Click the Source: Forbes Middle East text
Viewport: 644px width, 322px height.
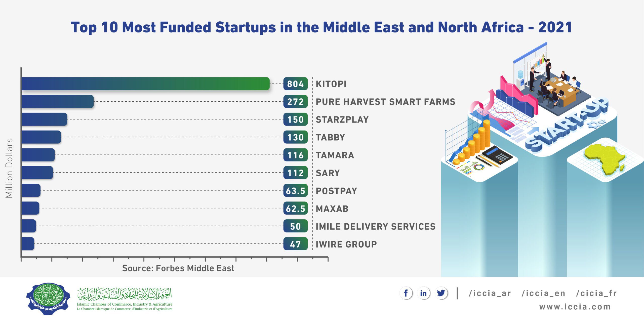(x=178, y=268)
